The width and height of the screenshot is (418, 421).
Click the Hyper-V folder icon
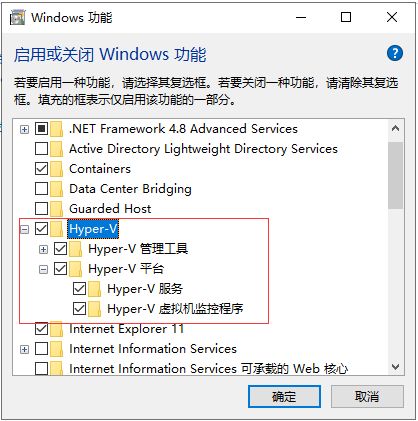(57, 229)
